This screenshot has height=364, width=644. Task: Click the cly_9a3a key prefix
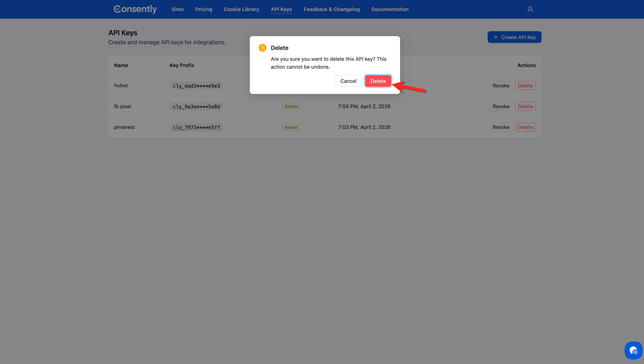[196, 107]
